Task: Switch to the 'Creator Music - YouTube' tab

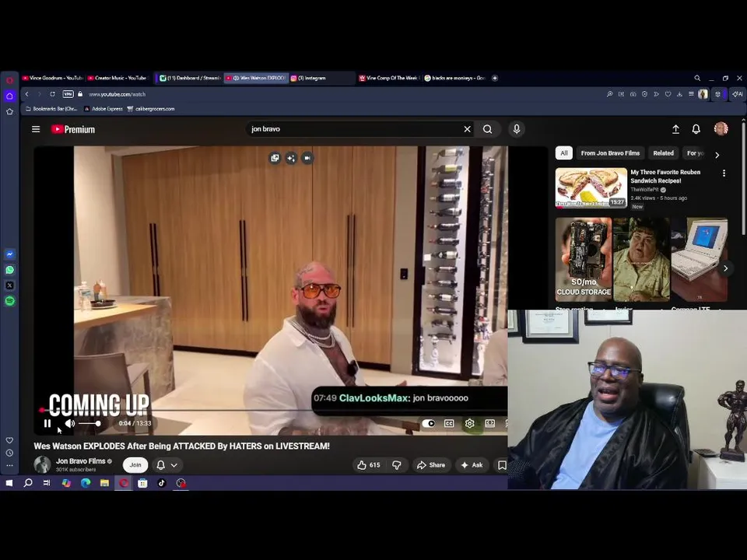Action: [x=117, y=78]
